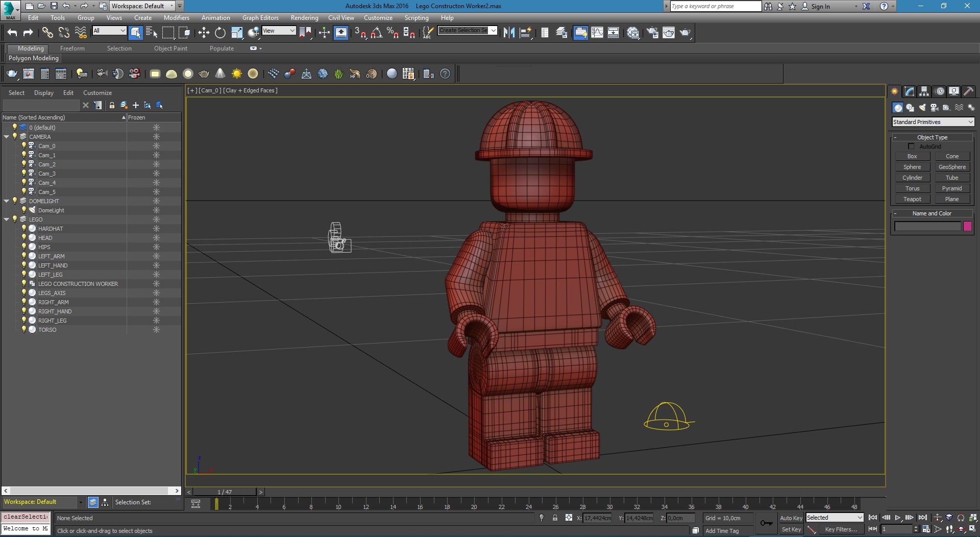Select the Shapes category icon

point(910,108)
